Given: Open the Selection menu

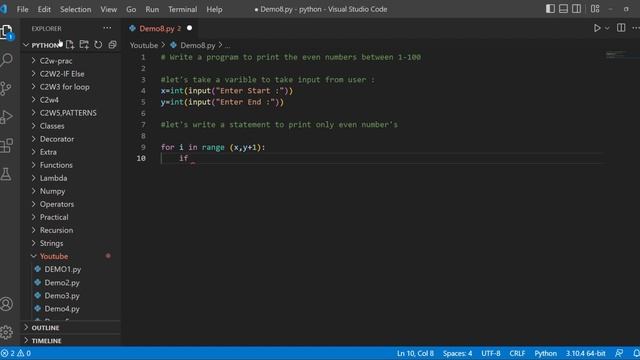Looking at the screenshot, I should point(76,9).
